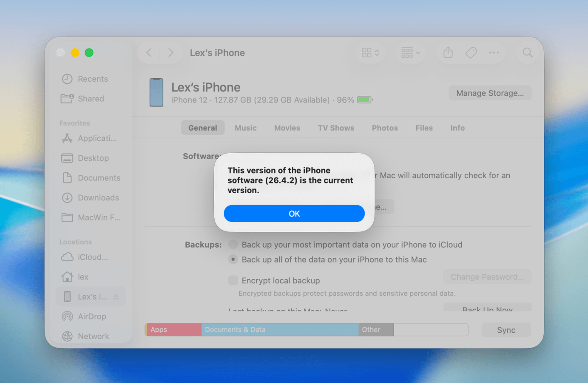Click the Locations section header
This screenshot has width=588, height=383.
pos(76,242)
